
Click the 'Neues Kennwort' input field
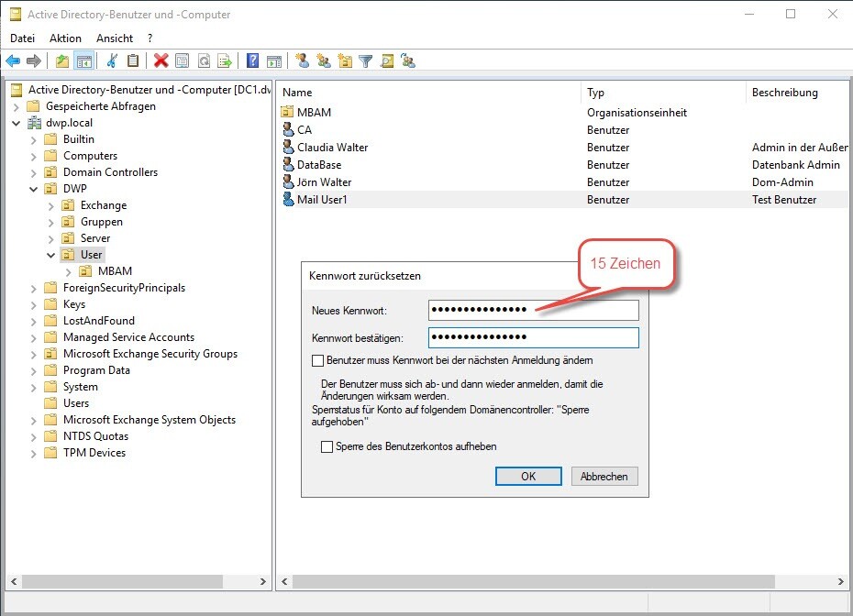[x=533, y=310]
